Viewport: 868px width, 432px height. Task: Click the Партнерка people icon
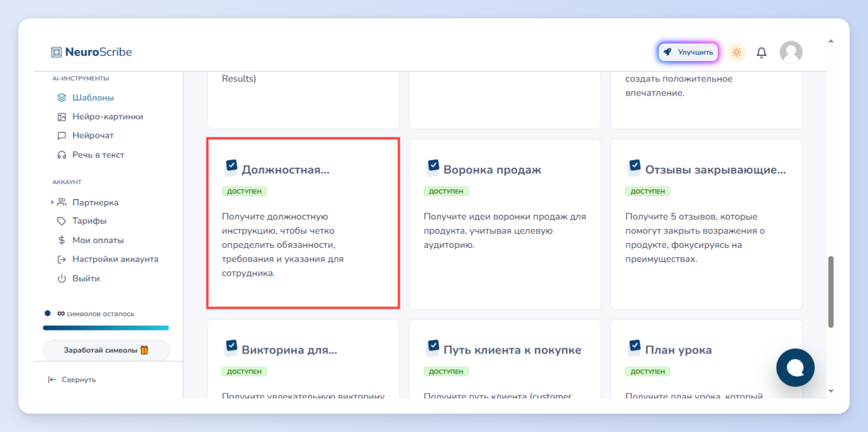point(61,202)
